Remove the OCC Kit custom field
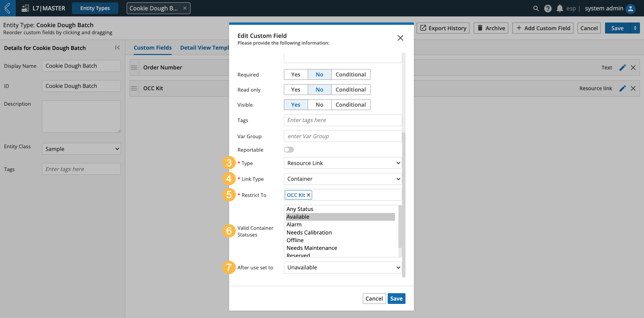This screenshot has width=644, height=318. (633, 88)
